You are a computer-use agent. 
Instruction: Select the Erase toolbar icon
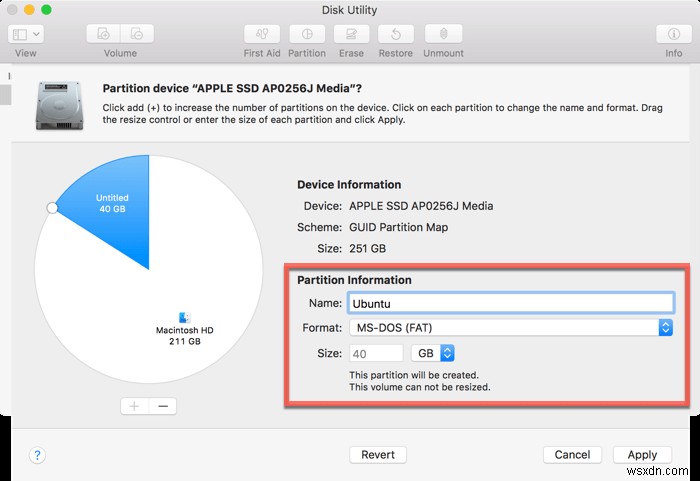click(x=351, y=34)
